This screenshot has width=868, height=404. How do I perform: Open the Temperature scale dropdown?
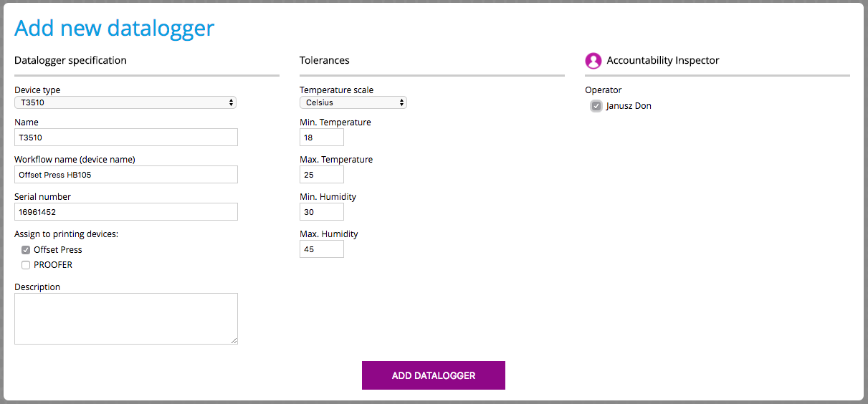coord(353,102)
